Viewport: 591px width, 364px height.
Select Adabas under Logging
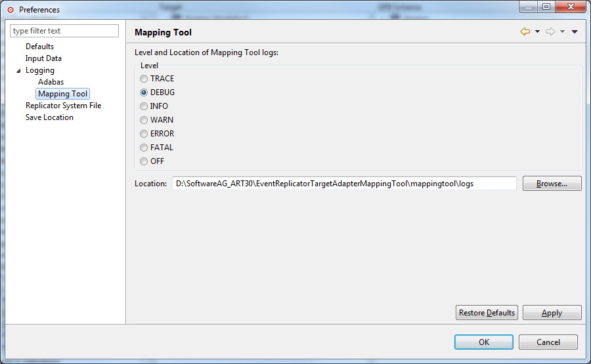coord(51,82)
